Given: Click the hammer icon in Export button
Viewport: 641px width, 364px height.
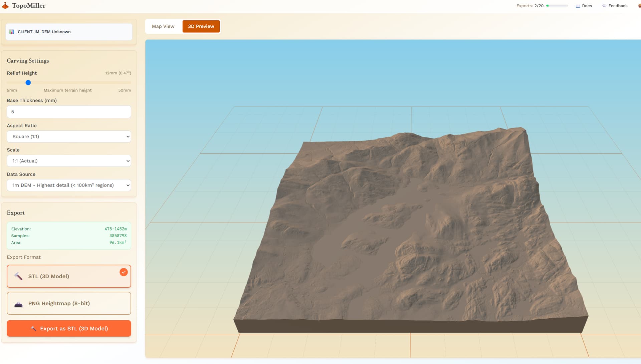Looking at the screenshot, I should coord(33,329).
